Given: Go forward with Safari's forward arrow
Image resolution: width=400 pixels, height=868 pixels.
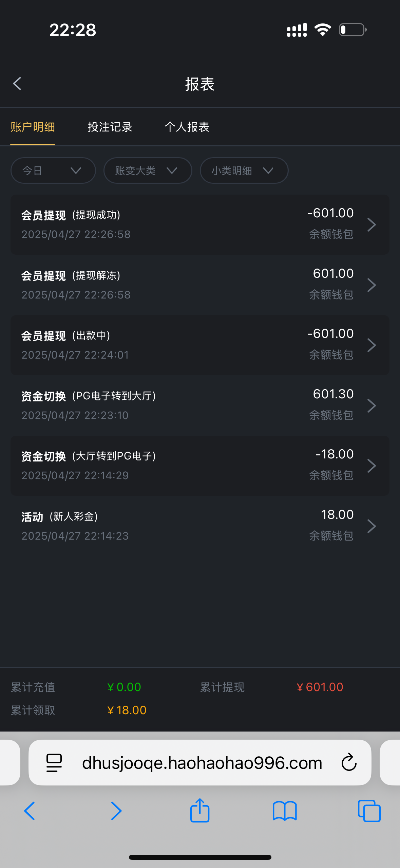Looking at the screenshot, I should (116, 811).
